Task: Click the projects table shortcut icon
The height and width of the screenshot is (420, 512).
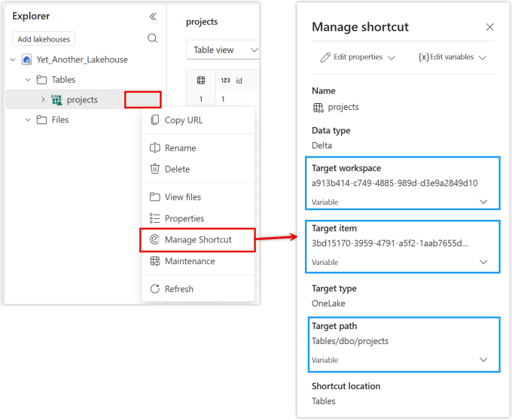Action: click(x=56, y=100)
